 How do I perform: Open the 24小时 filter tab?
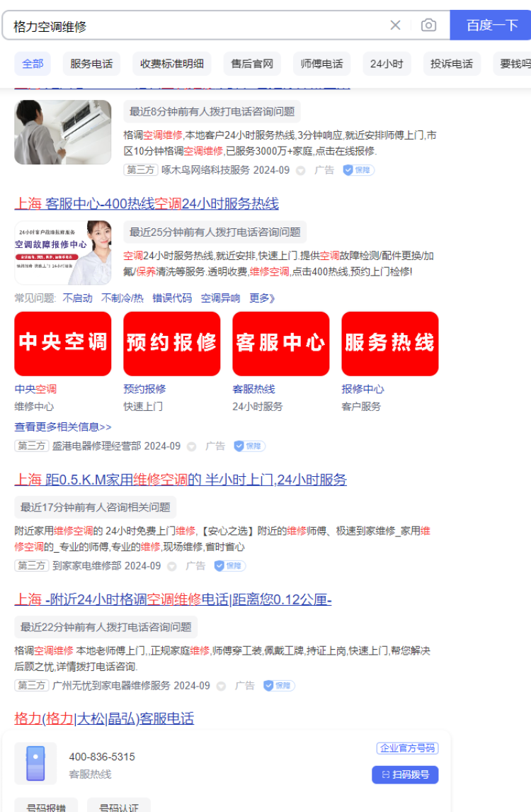387,64
